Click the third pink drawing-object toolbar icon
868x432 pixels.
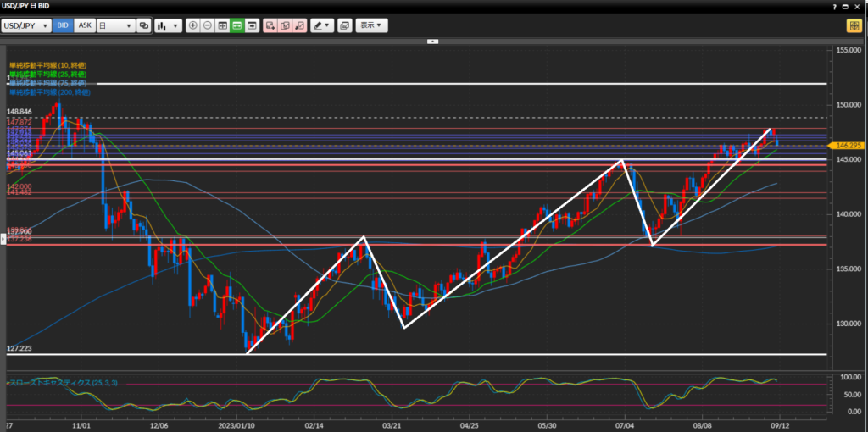tap(299, 25)
